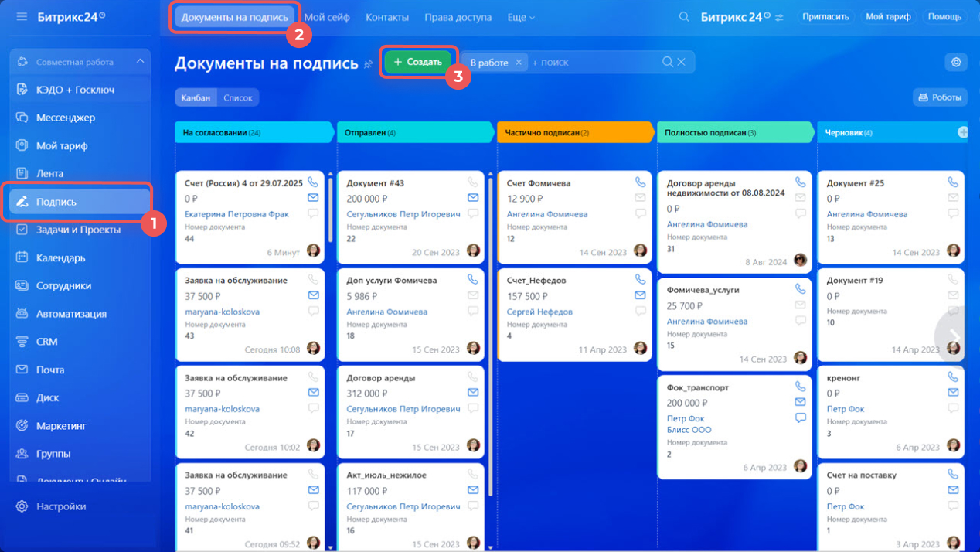
Task: Click the green Создать button
Action: click(x=417, y=62)
